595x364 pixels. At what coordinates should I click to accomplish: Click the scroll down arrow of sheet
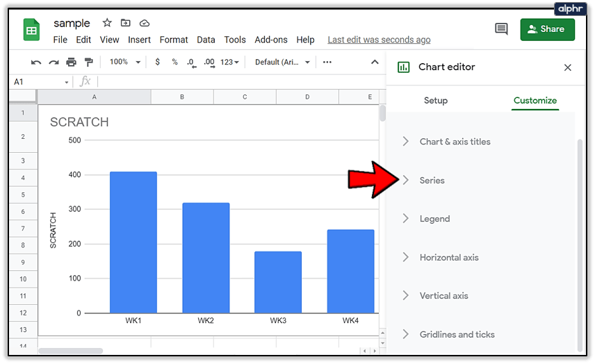[382, 343]
